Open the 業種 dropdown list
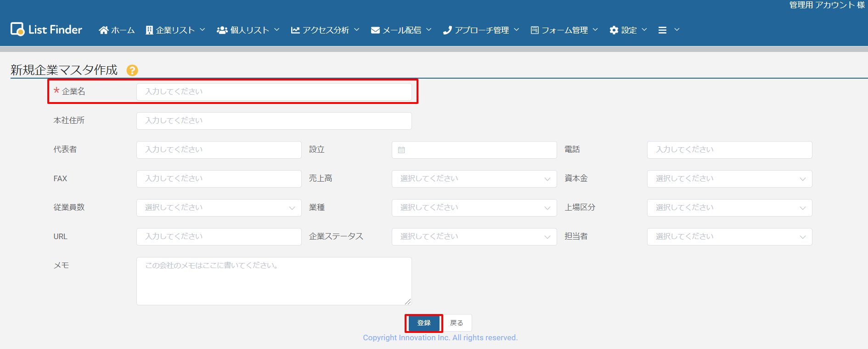 (x=473, y=208)
